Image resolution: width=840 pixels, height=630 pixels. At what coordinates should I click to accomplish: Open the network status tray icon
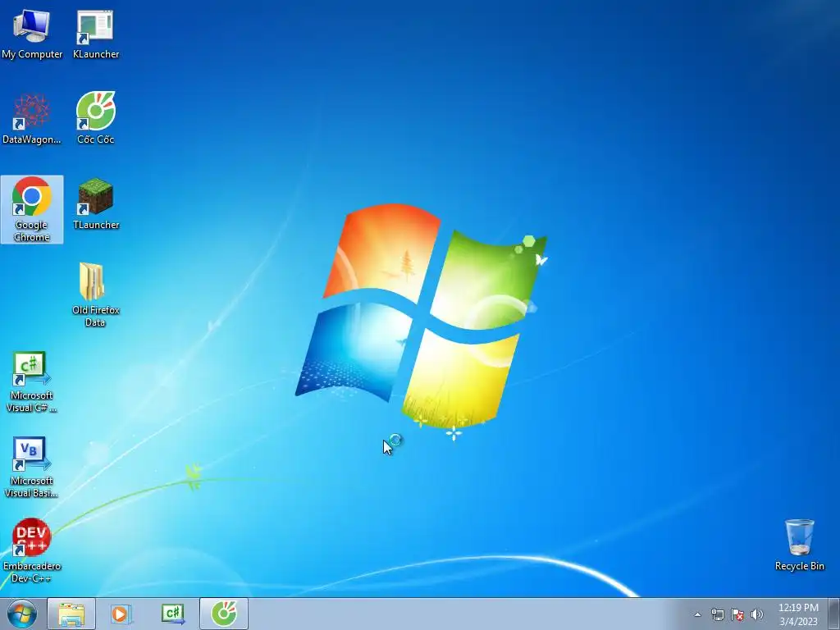tap(717, 614)
